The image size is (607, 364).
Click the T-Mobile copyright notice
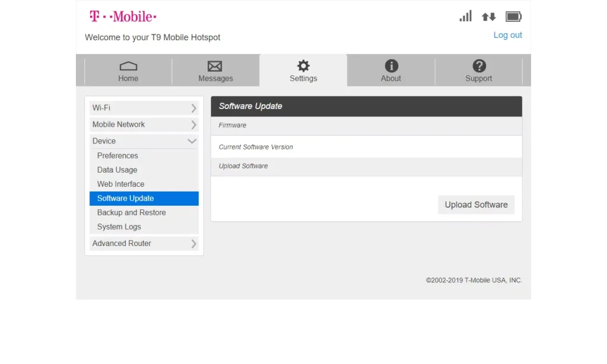(474, 280)
